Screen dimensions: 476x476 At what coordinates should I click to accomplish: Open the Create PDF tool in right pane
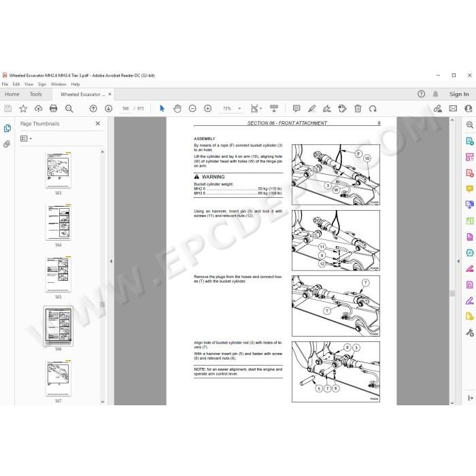point(470,173)
